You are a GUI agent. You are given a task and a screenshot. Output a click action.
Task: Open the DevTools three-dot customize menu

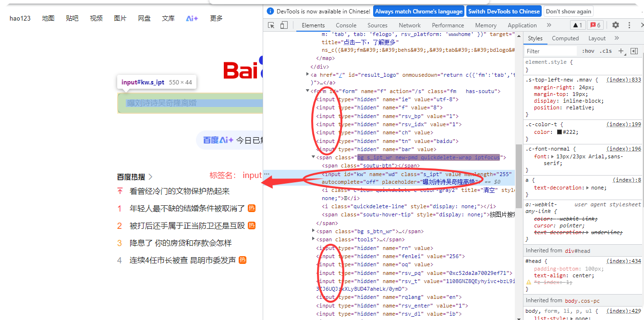click(x=630, y=25)
